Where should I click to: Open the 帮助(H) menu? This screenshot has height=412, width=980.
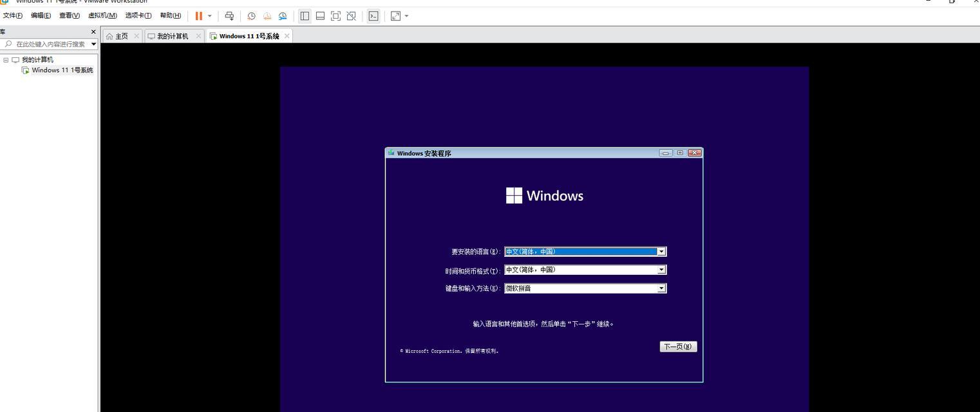point(171,15)
